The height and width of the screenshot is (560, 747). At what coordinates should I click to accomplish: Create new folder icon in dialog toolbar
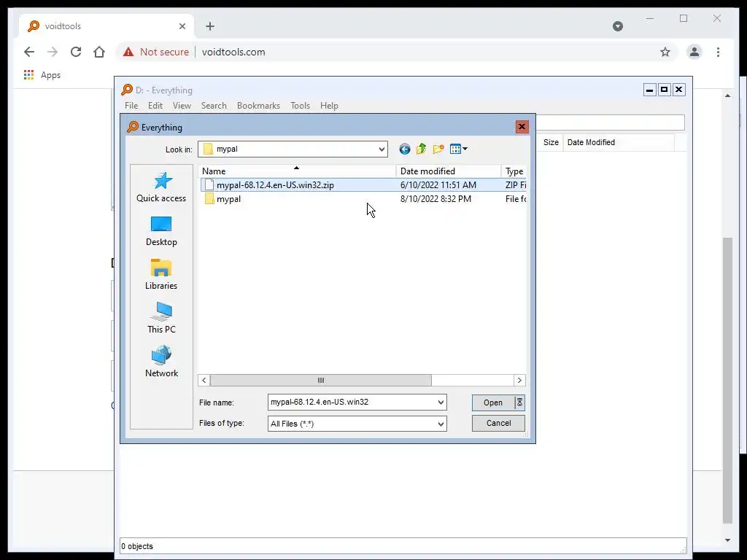tap(438, 149)
